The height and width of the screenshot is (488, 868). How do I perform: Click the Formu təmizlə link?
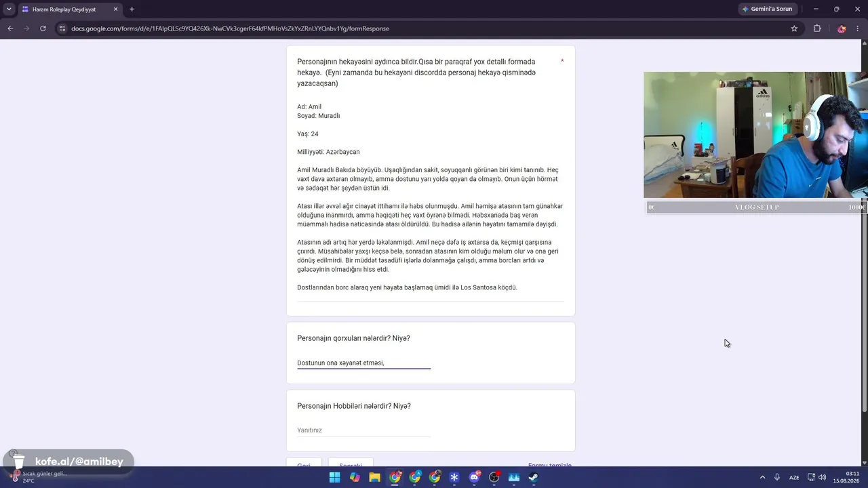550,466
